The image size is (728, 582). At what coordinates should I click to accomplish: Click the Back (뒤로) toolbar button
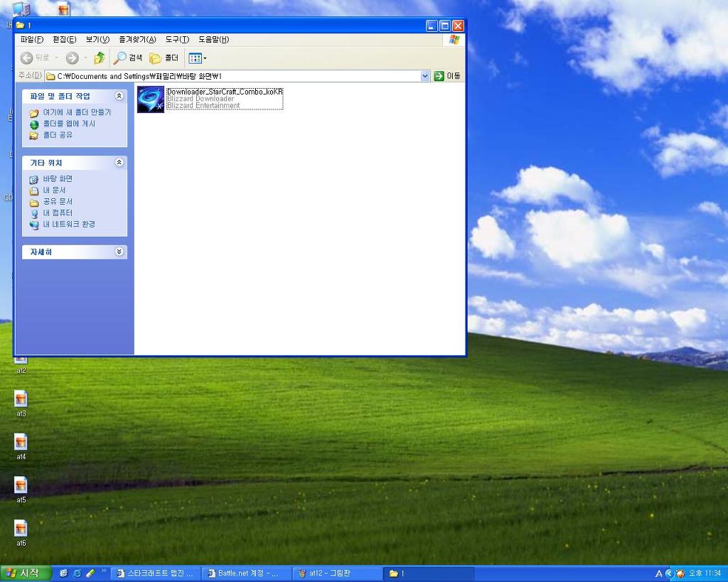tap(36, 58)
